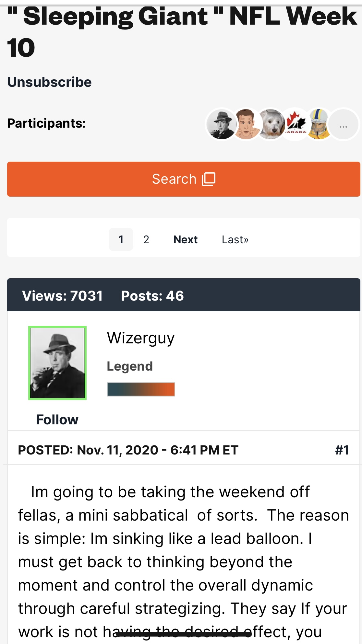
Task: Tap the cartoon brown-haired man participant avatar
Action: coord(246,124)
